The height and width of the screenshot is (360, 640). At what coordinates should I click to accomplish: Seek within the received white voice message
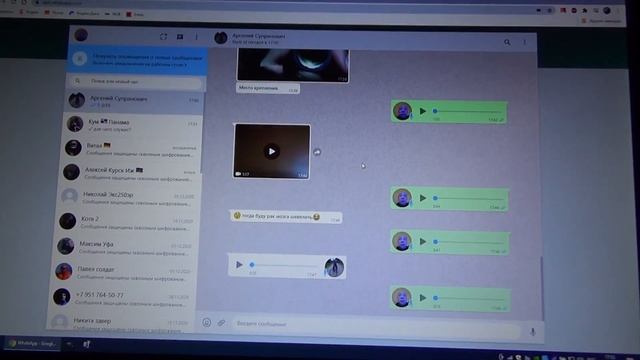[x=284, y=265]
